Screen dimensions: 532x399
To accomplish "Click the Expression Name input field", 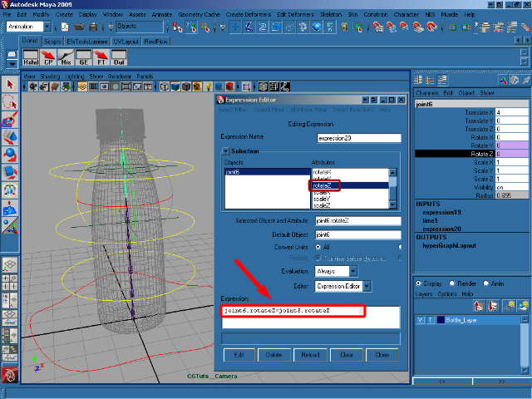I will coord(359,138).
